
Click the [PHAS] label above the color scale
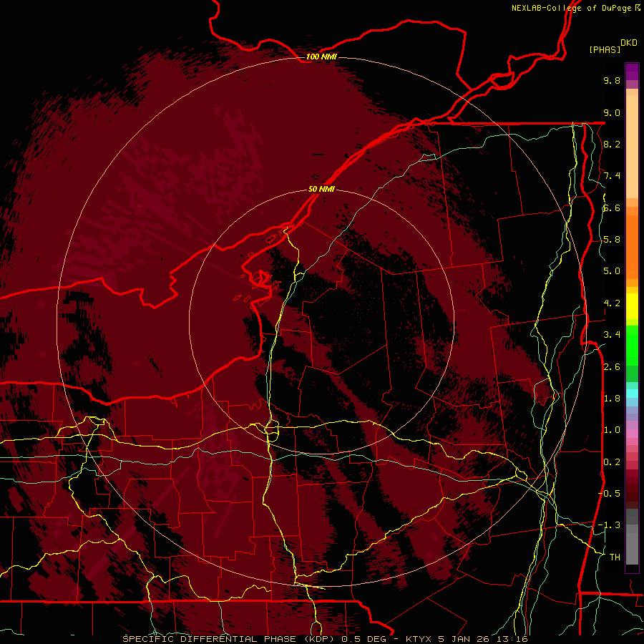click(605, 49)
